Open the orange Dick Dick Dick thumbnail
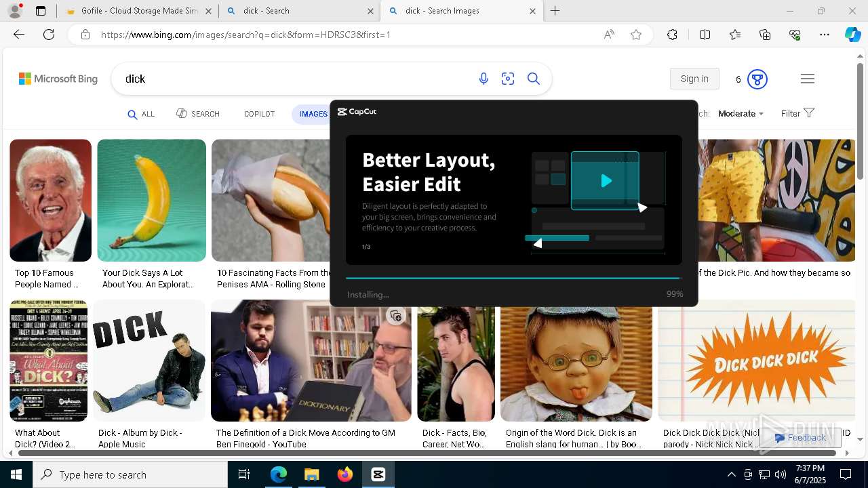 tap(756, 361)
